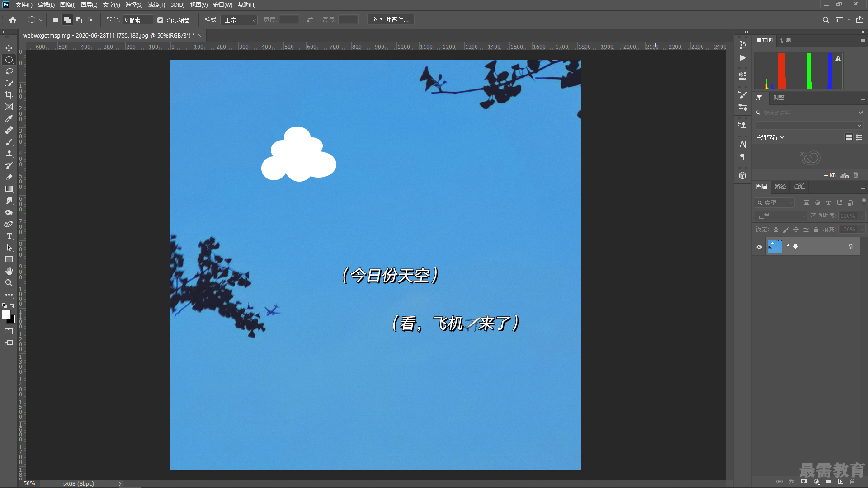Open the 文件(F) menu
Viewport: 868px width, 488px height.
click(x=24, y=5)
